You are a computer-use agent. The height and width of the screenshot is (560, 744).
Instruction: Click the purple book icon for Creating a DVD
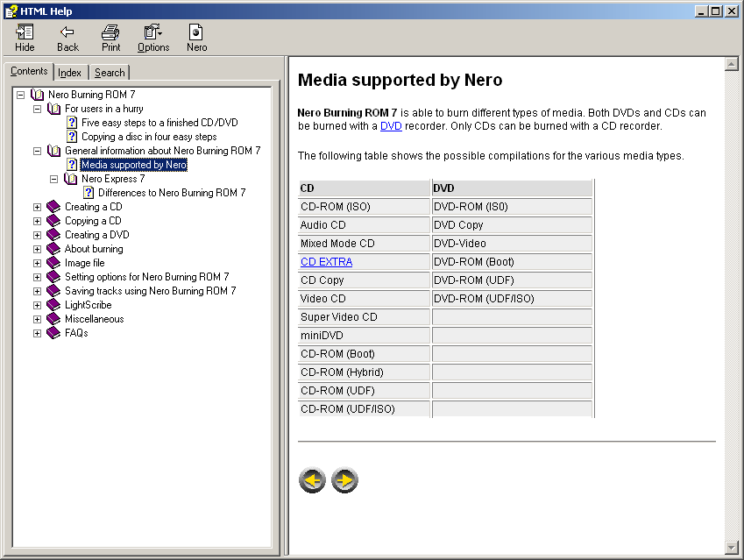tap(53, 235)
